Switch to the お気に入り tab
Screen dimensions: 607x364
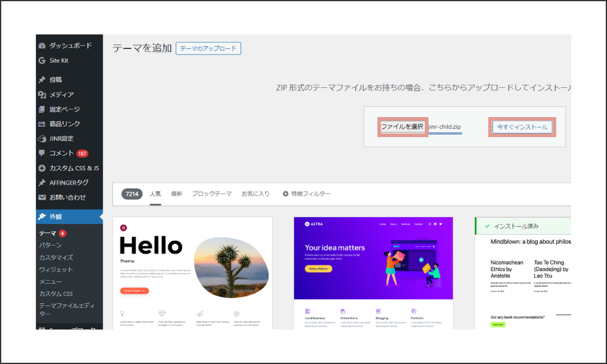256,194
